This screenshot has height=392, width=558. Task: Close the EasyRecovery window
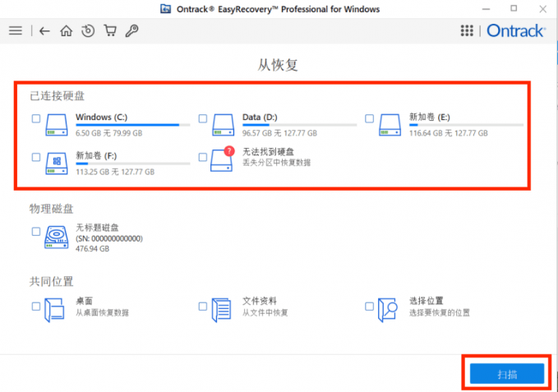tap(542, 9)
